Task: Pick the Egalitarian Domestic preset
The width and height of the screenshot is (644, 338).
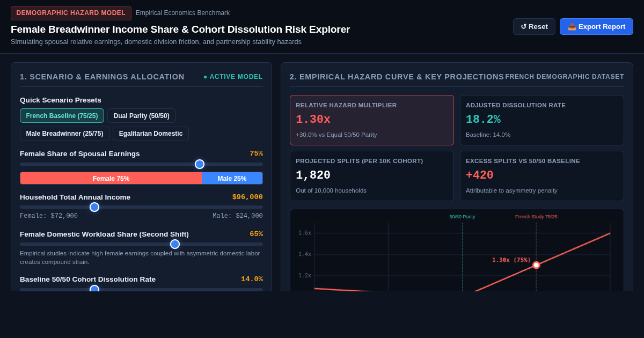Action: [151, 134]
